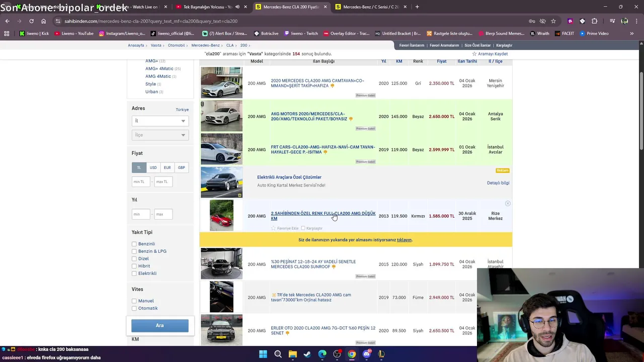Open Discord from the taskbar

tap(367, 354)
